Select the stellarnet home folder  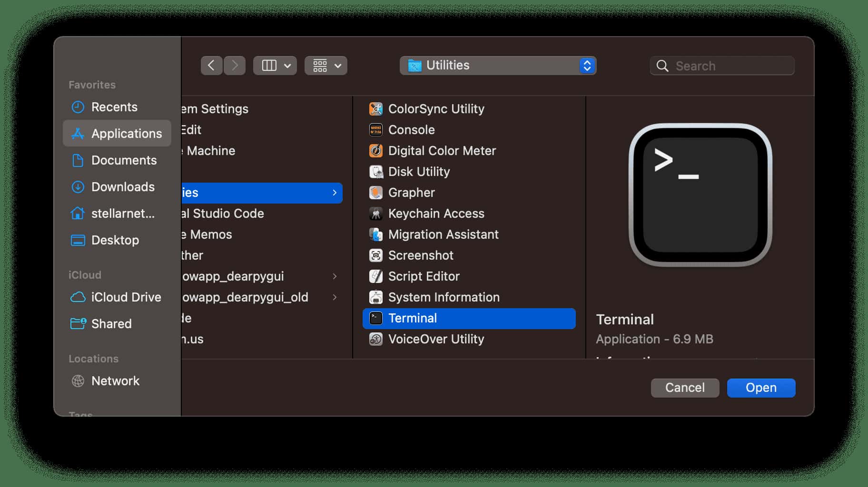click(117, 214)
